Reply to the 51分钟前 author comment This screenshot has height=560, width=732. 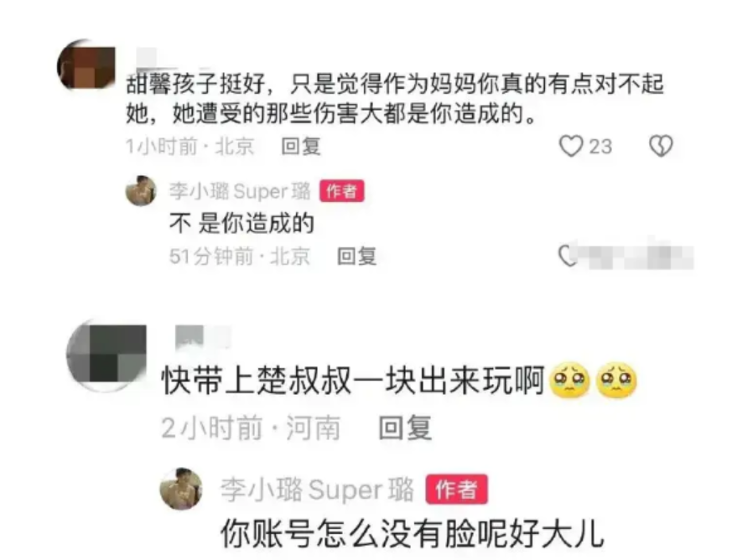point(357,257)
